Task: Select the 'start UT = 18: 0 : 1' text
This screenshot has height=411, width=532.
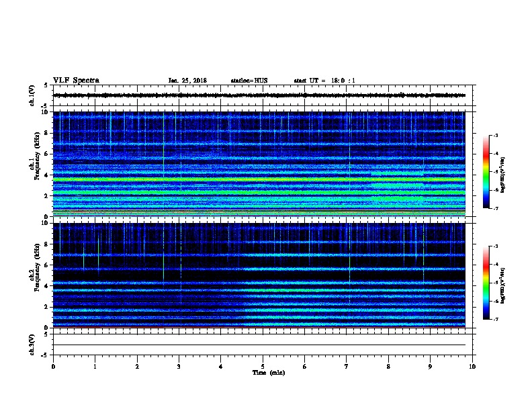Action: pos(324,81)
